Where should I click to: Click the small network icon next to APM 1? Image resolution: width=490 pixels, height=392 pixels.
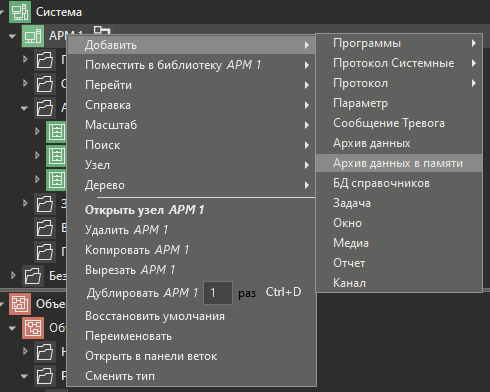tap(102, 30)
